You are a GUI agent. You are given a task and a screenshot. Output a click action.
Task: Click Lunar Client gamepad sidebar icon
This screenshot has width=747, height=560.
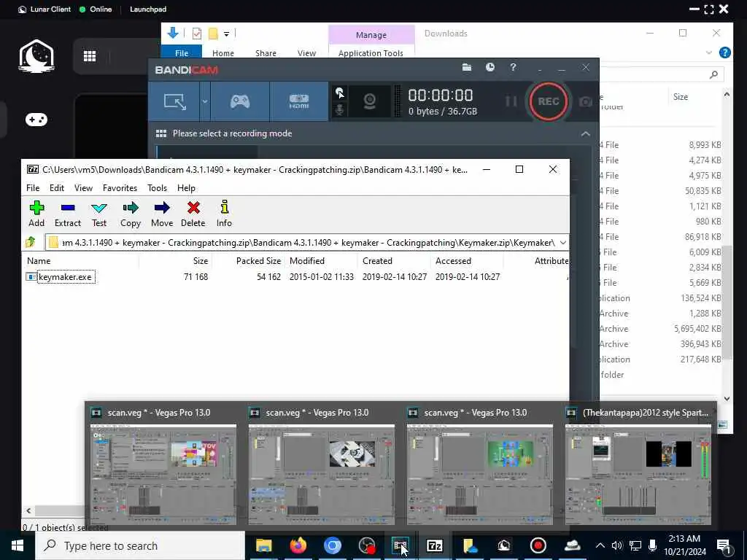(x=36, y=119)
